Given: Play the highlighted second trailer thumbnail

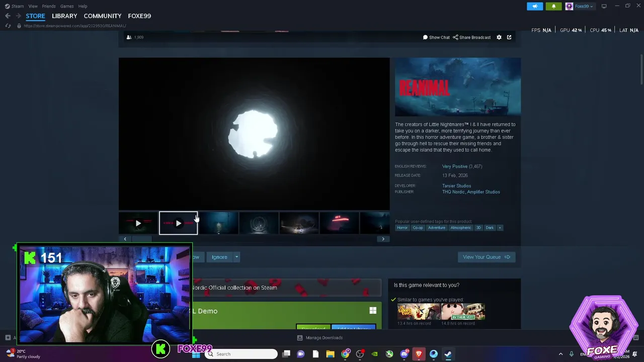Looking at the screenshot, I should [x=179, y=223].
